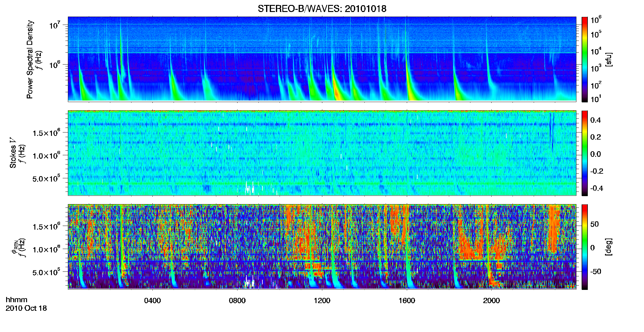Click the -0.4 value on Stokes colorbar
This screenshot has width=644, height=332.
(597, 188)
